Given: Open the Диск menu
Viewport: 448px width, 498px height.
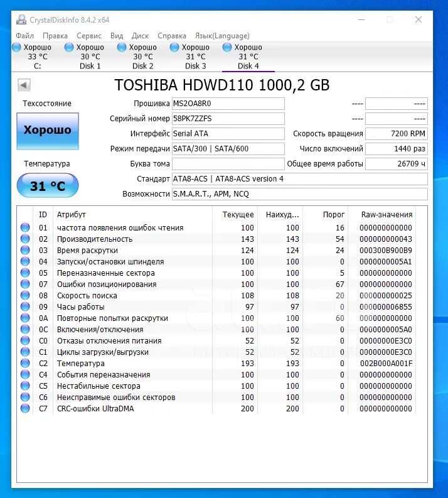Looking at the screenshot, I should 141,36.
